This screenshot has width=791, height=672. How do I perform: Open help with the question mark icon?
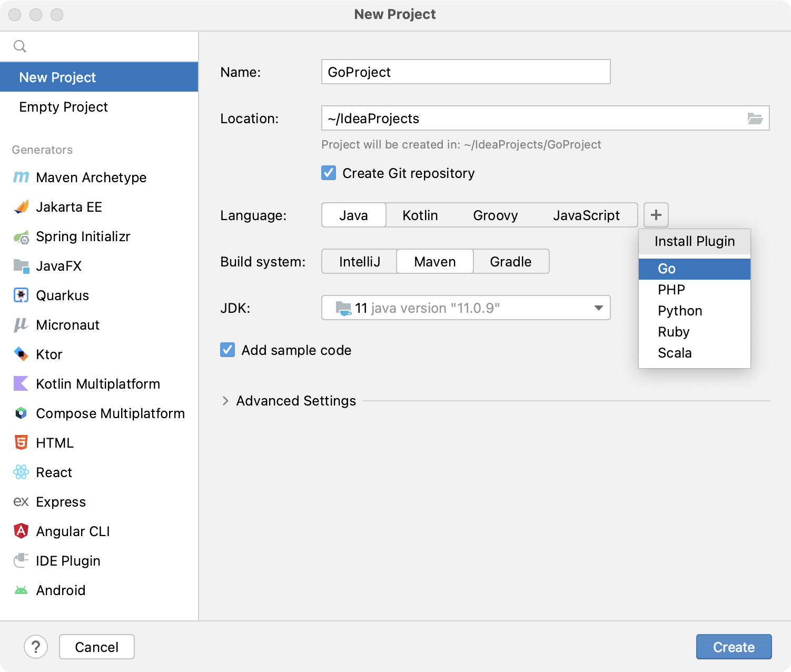[36, 647]
